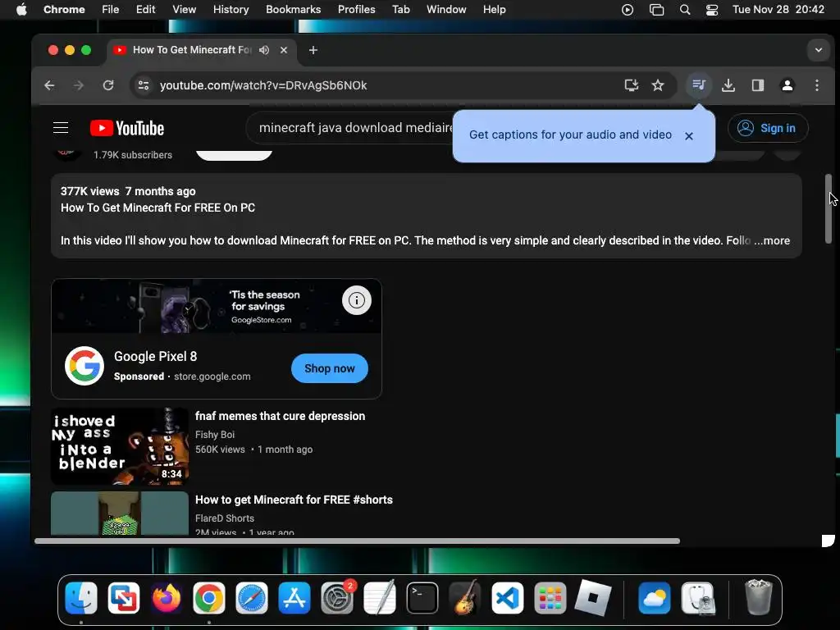Open site information icon in address bar
The height and width of the screenshot is (630, 840).
(144, 85)
